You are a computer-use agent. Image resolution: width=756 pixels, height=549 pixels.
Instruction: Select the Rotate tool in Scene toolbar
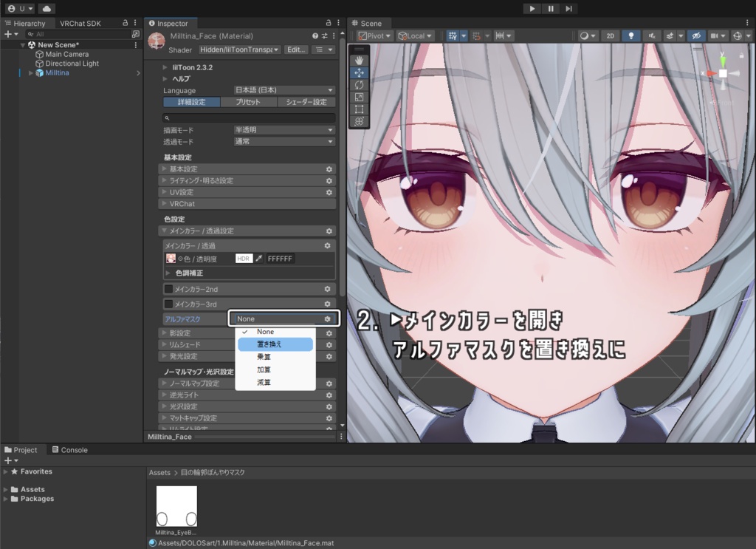[359, 85]
